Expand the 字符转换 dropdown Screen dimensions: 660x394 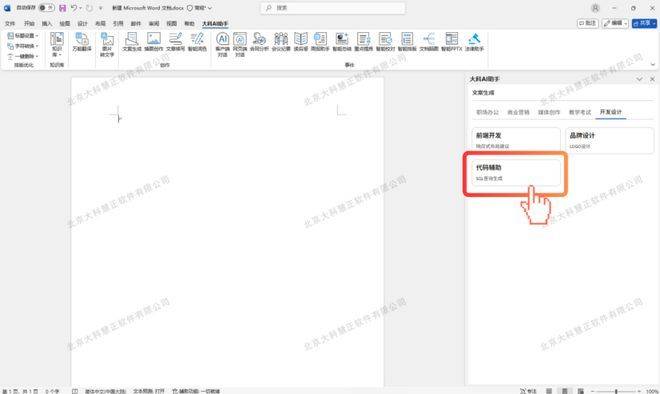coord(23,46)
